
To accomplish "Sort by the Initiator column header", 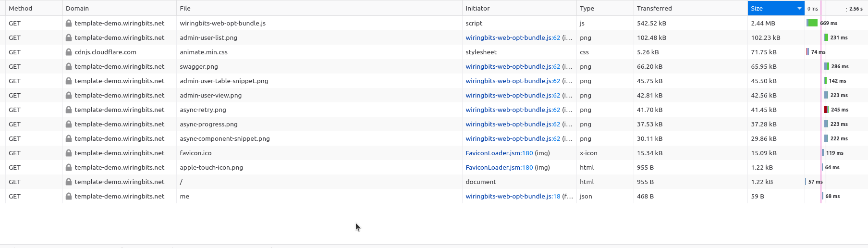I will coord(519,8).
